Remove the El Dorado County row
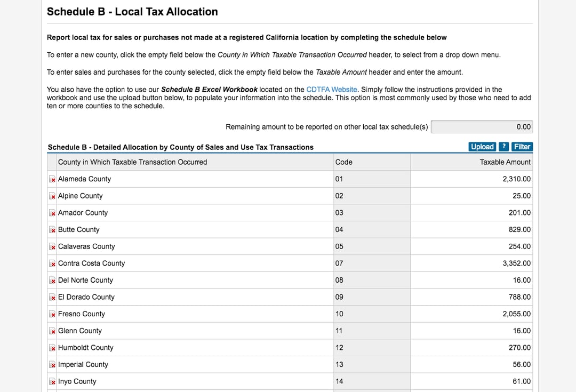 click(52, 298)
